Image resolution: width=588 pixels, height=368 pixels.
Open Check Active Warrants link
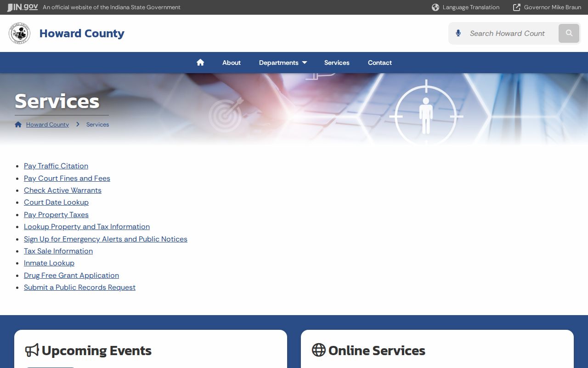(x=62, y=190)
